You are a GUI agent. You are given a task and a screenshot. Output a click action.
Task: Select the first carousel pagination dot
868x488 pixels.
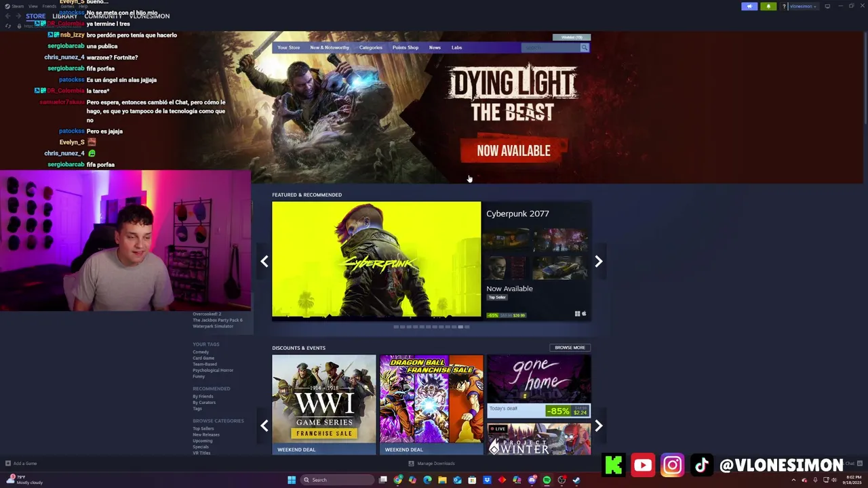pos(396,327)
